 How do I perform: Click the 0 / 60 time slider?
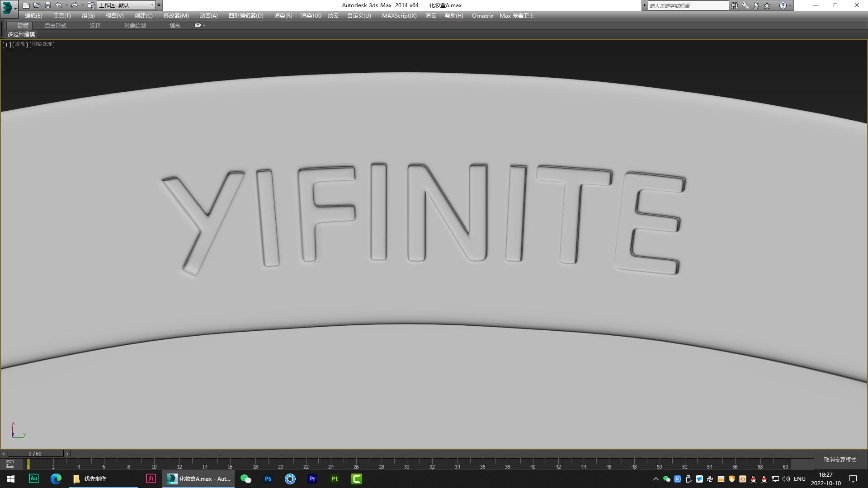[35, 453]
